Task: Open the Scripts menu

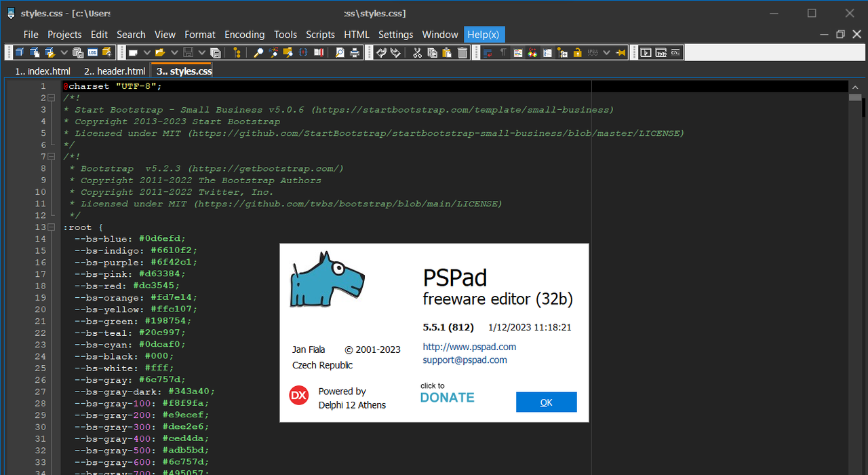Action: (x=320, y=35)
